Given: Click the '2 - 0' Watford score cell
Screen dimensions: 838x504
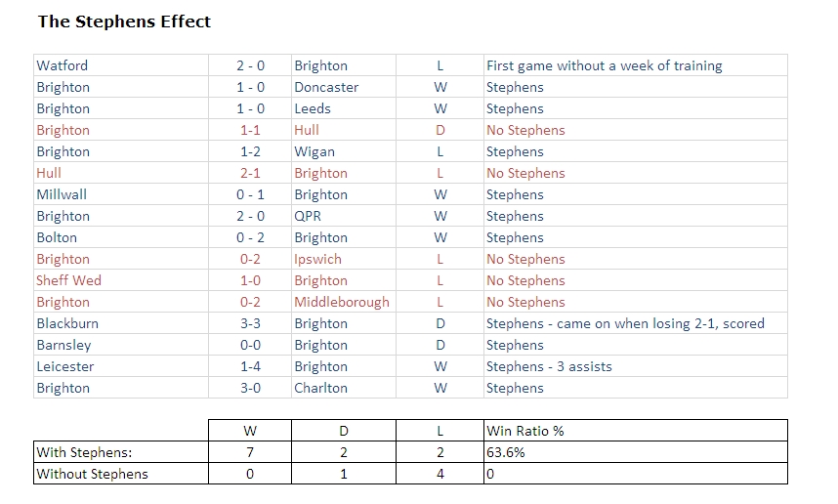Looking at the screenshot, I should click(x=250, y=65).
